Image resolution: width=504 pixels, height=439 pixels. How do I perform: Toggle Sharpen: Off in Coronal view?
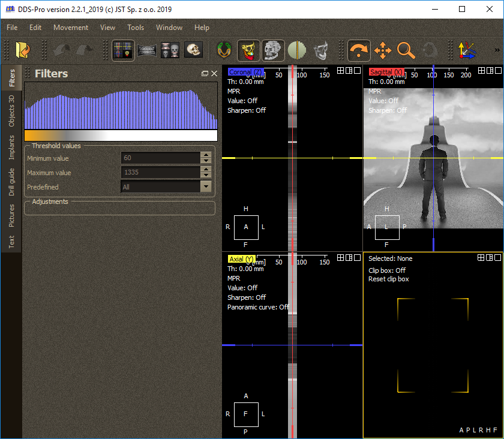tap(246, 110)
